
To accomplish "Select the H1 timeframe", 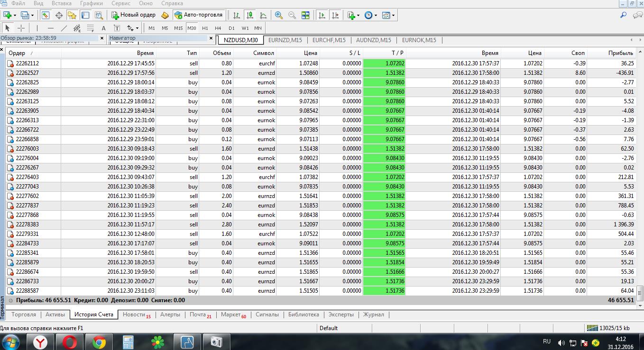I will 205,28.
